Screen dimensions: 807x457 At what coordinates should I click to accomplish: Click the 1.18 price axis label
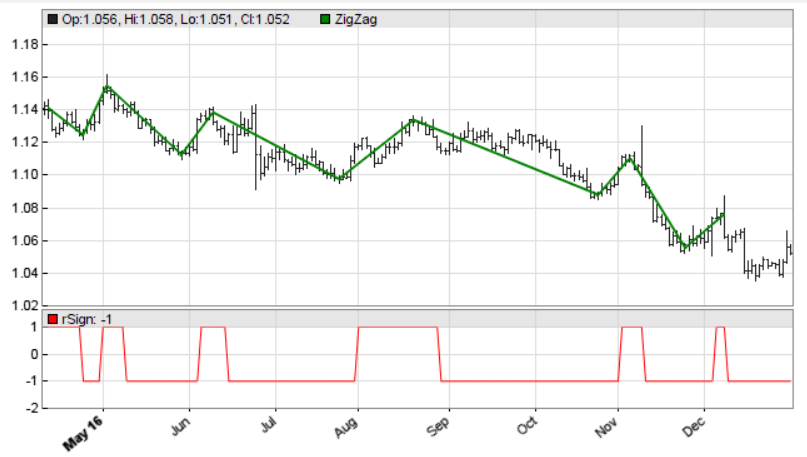point(24,45)
